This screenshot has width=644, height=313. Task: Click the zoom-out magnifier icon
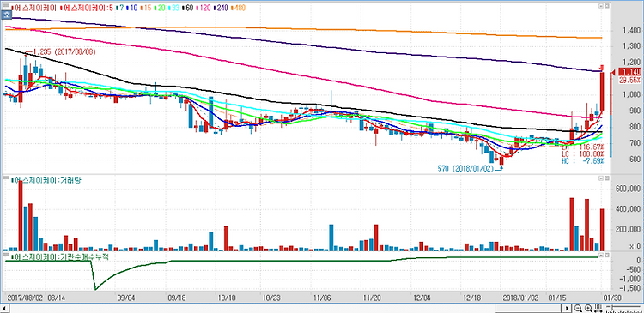click(x=578, y=309)
